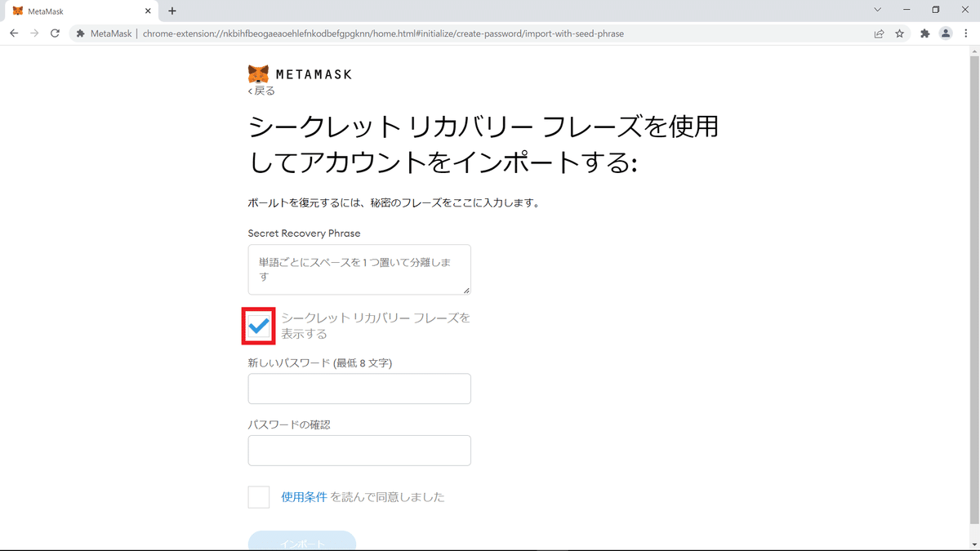Click the MetaMask fox logo
980x551 pixels.
point(258,73)
